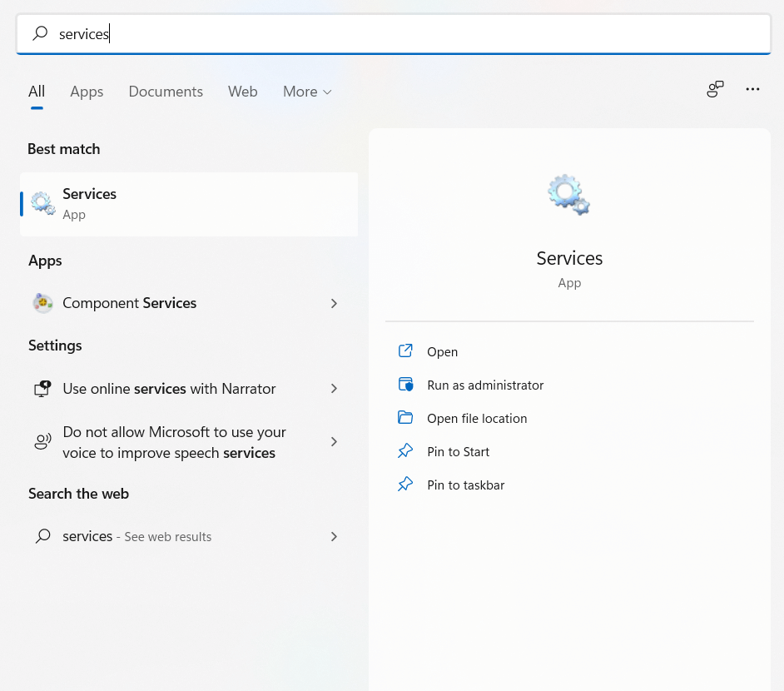Choose Pin to Start
Image resolution: width=784 pixels, height=691 pixels.
[x=458, y=452]
